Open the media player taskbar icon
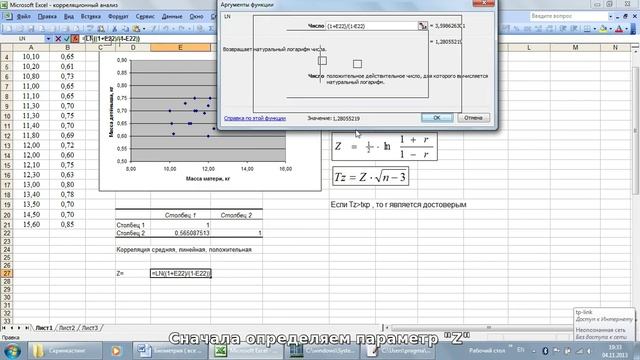Screen dimensions: 640x360 [116, 351]
